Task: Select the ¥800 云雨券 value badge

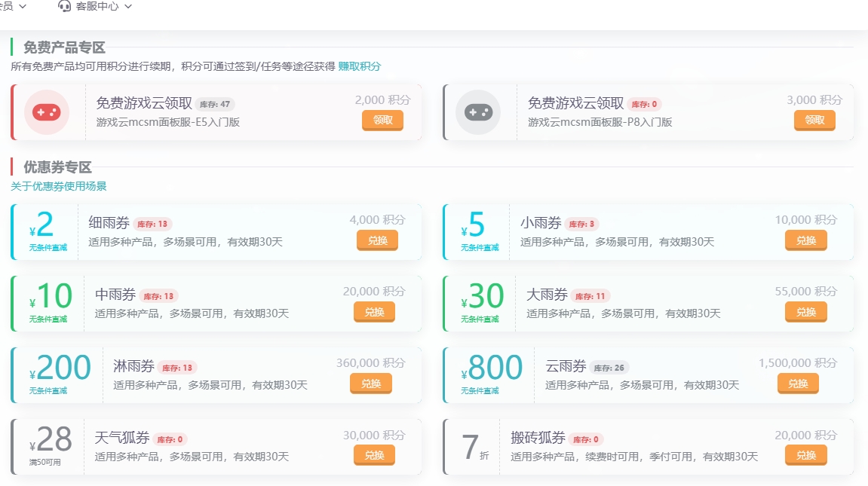Action: click(x=492, y=369)
